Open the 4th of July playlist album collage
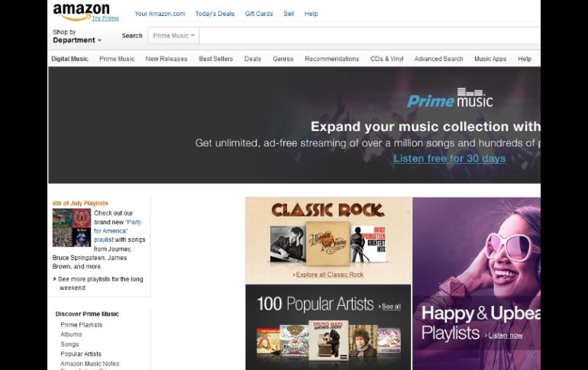 coord(71,227)
